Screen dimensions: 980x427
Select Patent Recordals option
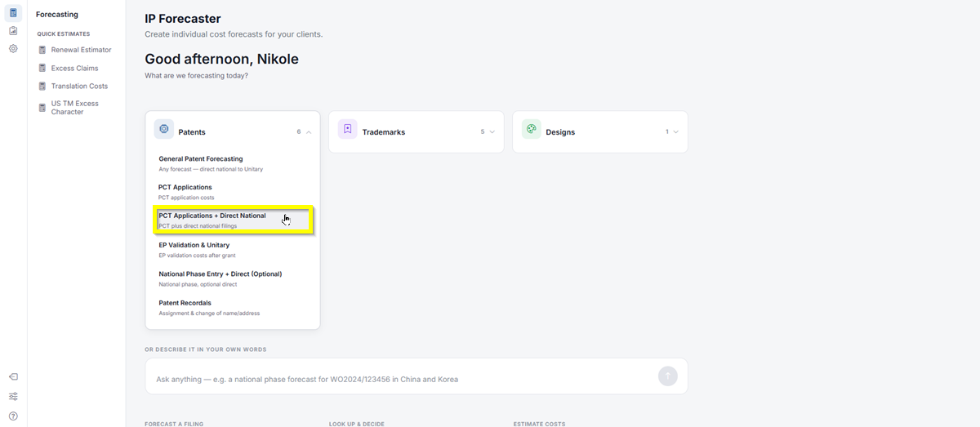coord(233,308)
